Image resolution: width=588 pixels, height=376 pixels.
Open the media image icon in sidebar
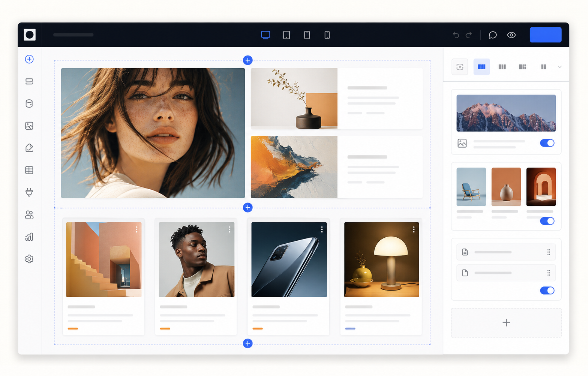pyautogui.click(x=29, y=126)
